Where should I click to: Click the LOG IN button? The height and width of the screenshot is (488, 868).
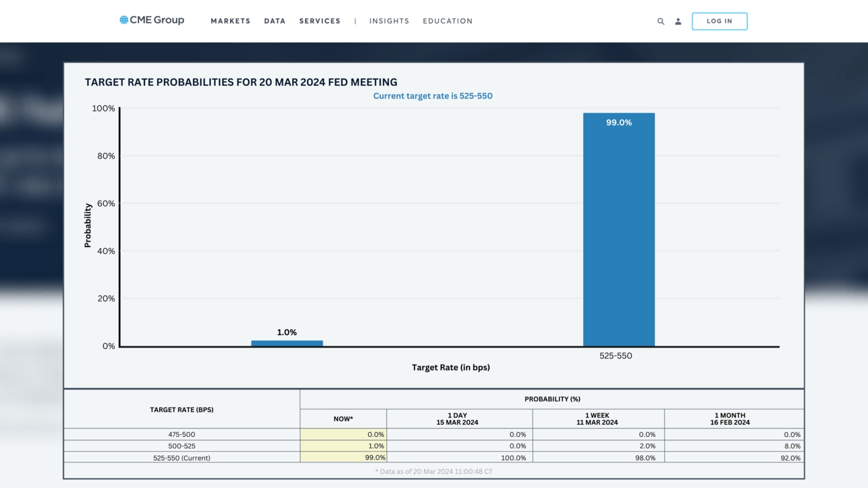tap(720, 21)
